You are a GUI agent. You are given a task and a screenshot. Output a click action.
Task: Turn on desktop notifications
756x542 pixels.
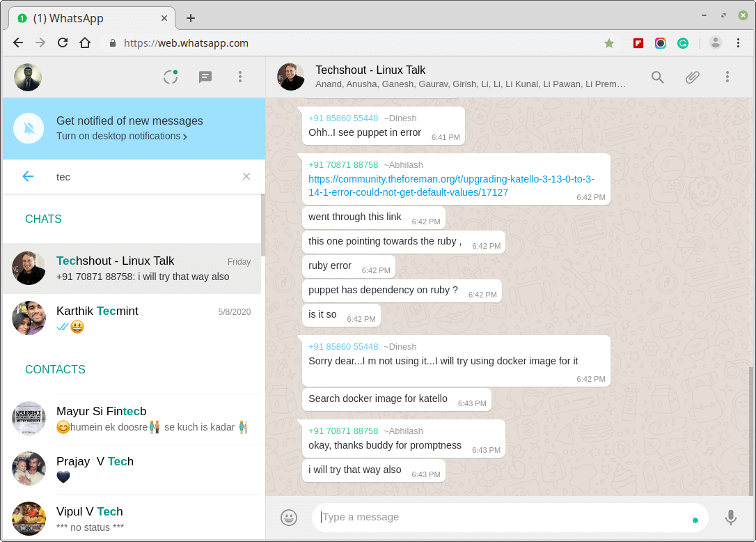coord(122,137)
